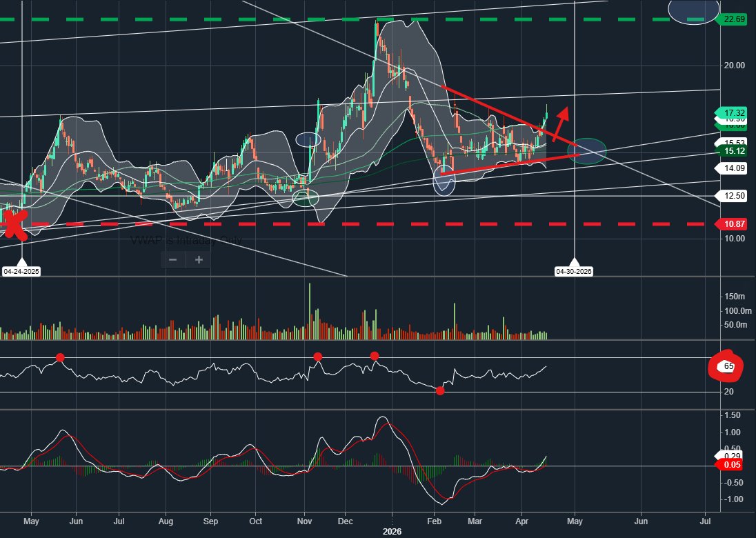Click the Apr label on time axis
This screenshot has height=538, width=756.
coord(522,521)
